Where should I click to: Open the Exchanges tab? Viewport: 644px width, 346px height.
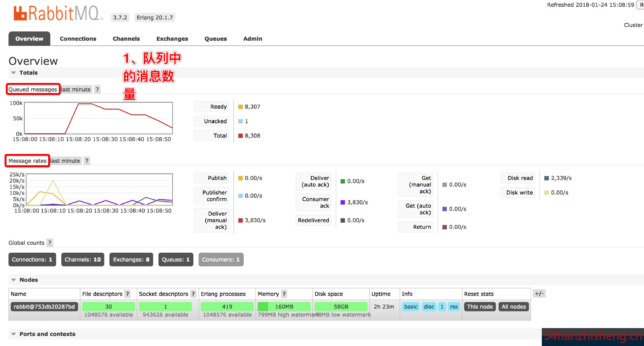[172, 39]
